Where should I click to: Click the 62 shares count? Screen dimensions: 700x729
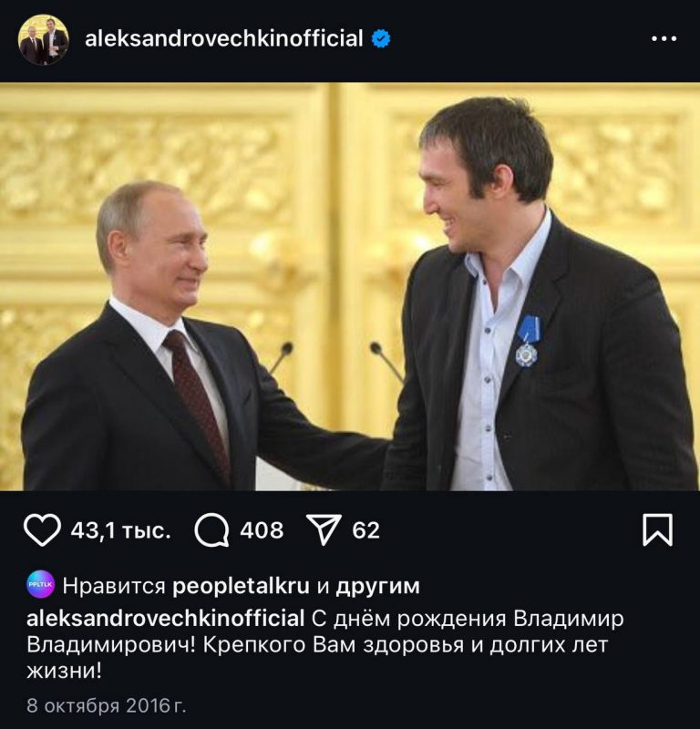coord(366,530)
